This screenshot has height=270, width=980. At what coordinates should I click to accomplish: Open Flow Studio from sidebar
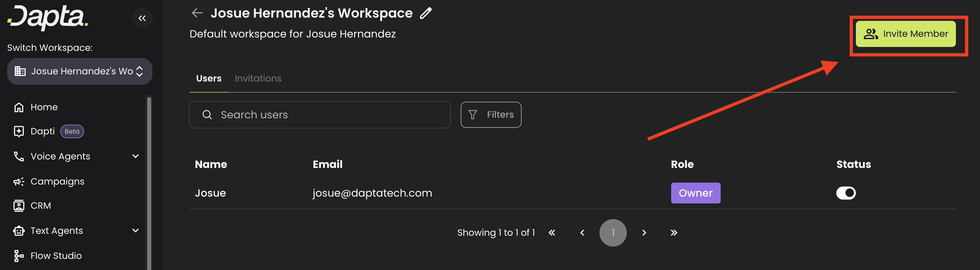pos(55,256)
